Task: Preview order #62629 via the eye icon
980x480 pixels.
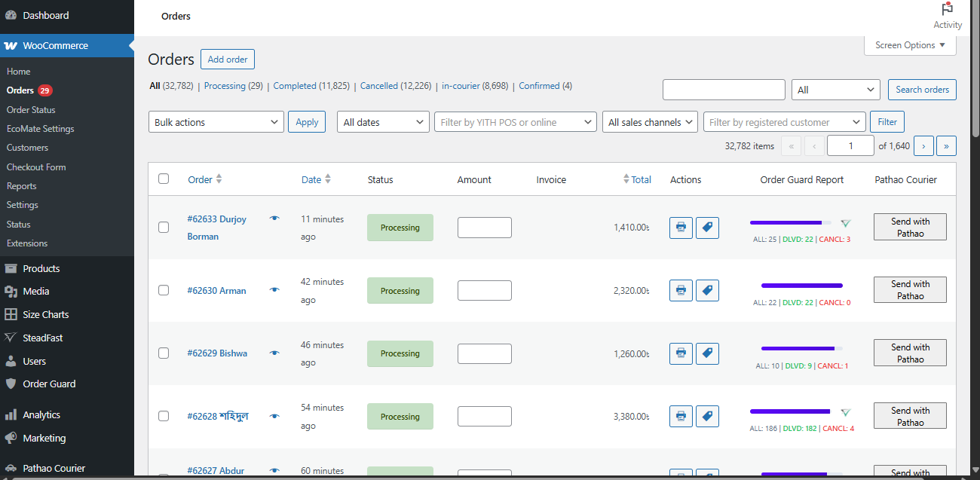Action: point(274,353)
